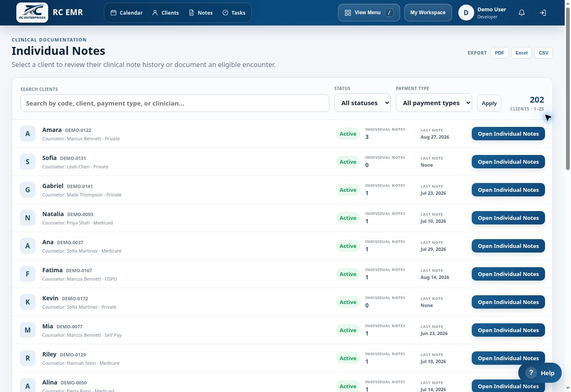Click Counselor: Leah Chen · Private text
Viewport: 571px width, 392px height.
pos(75,167)
